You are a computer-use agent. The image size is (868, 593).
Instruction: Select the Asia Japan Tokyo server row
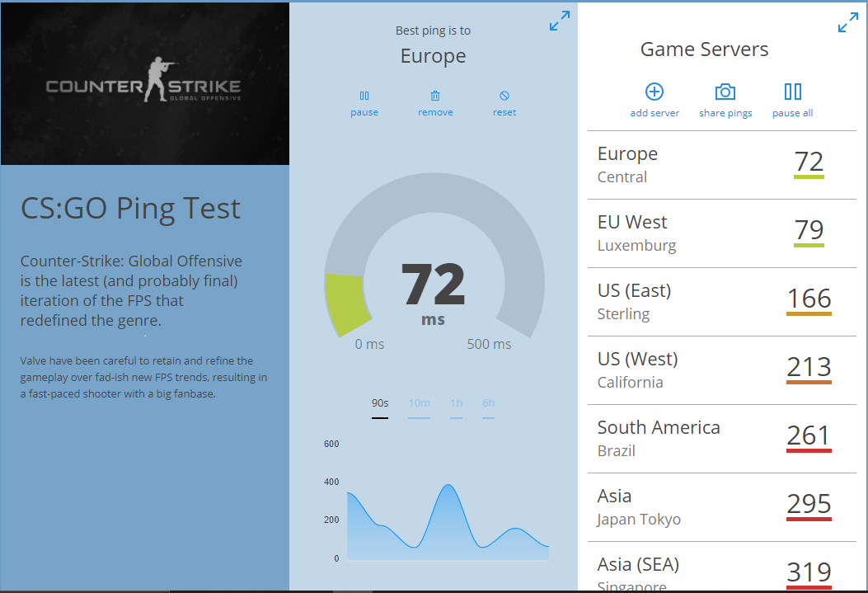pos(722,508)
